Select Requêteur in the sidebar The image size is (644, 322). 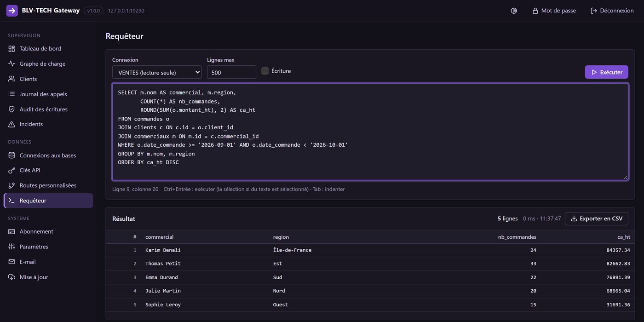[48, 201]
